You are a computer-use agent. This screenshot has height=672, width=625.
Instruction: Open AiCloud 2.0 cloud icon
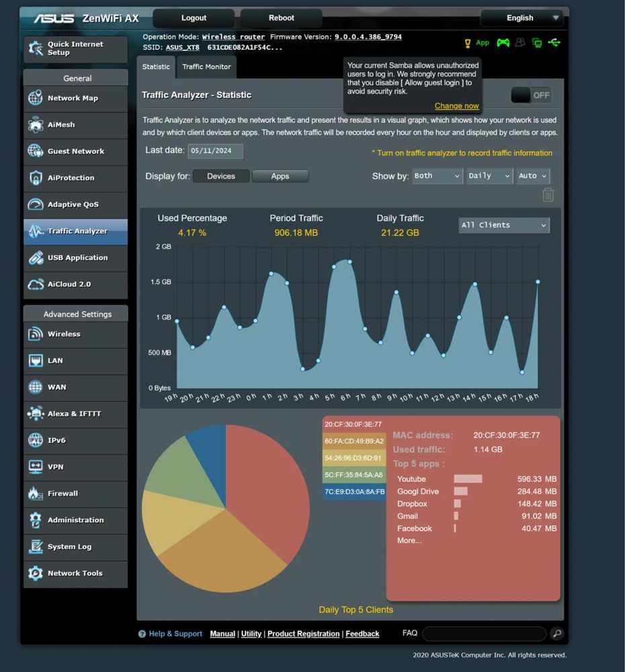[36, 284]
